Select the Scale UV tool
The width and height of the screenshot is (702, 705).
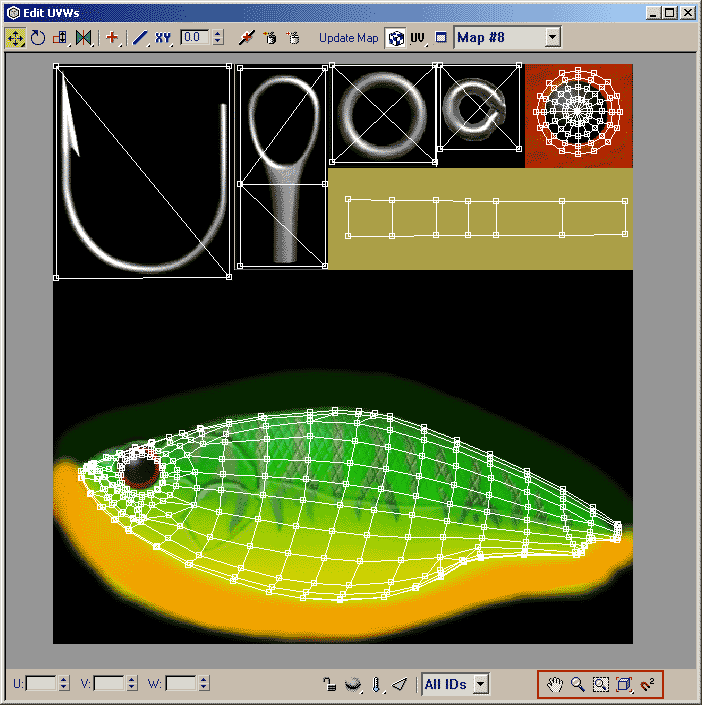[x=60, y=38]
